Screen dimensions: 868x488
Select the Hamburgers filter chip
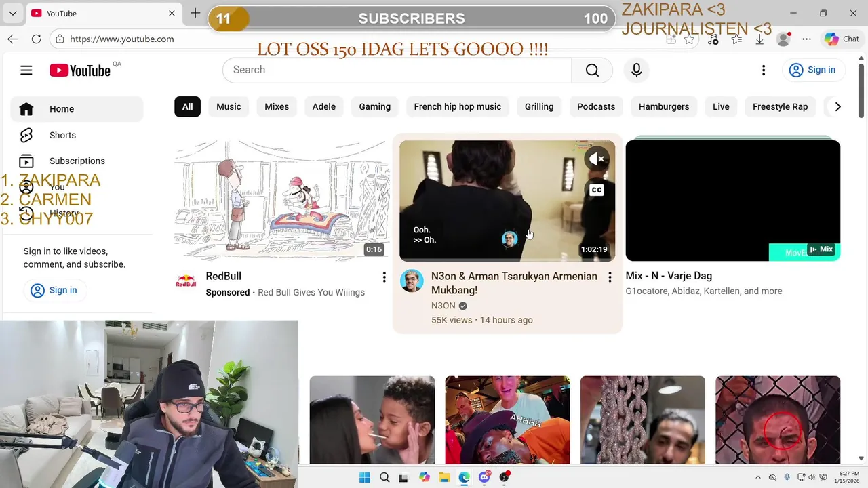coord(664,106)
